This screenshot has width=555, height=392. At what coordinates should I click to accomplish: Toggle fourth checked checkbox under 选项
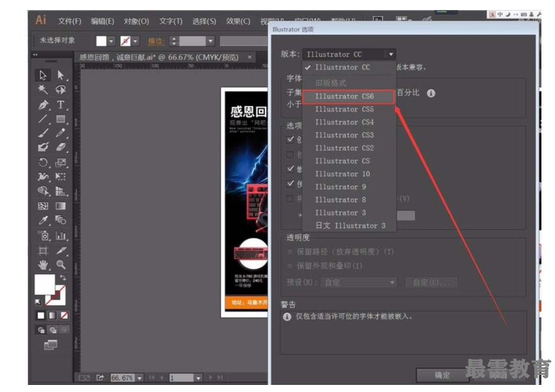click(x=290, y=184)
